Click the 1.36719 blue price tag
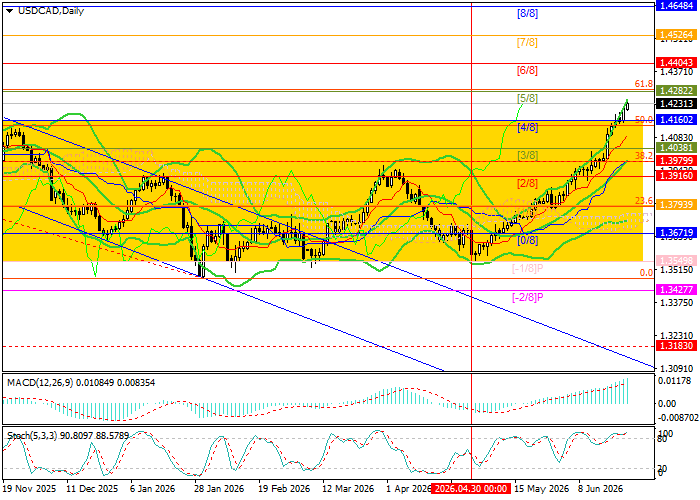 [676, 233]
